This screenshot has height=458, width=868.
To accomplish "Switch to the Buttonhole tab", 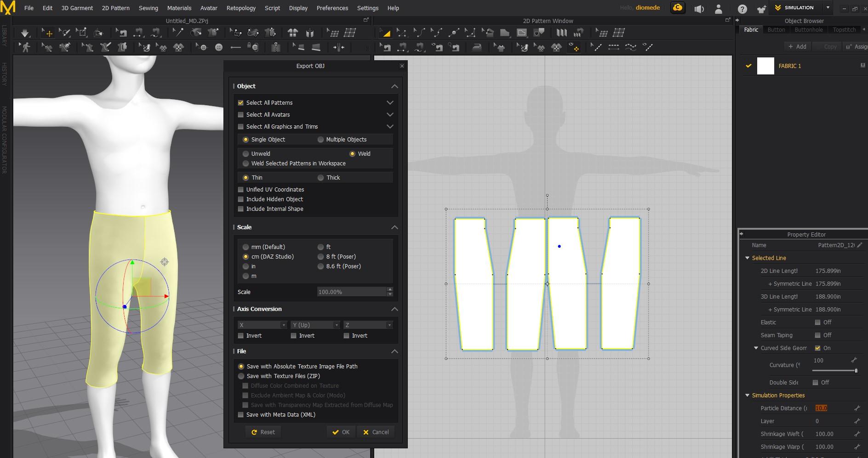I will [x=808, y=29].
